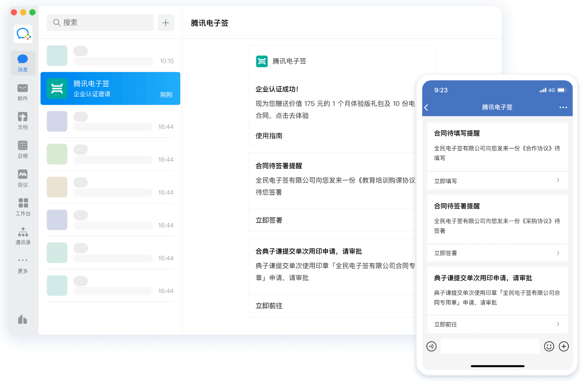Click the 刚刚 timestamp in the chat list

166,95
